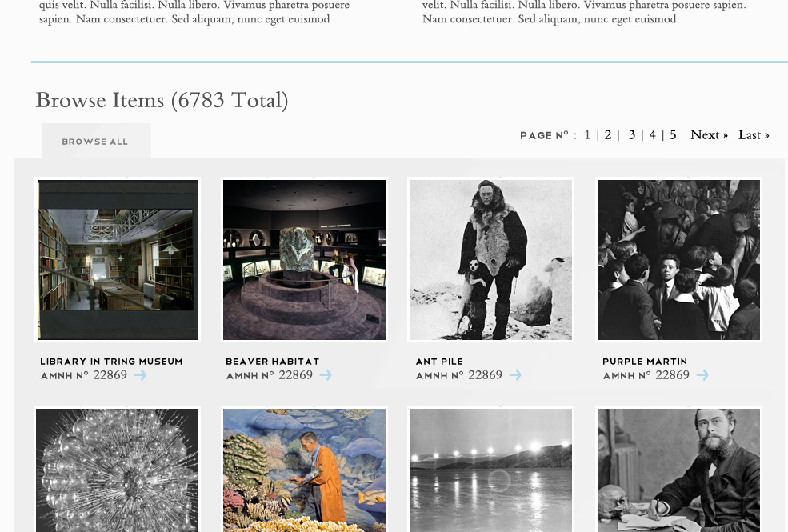The image size is (788, 532).
Task: Go to page 4
Action: pos(652,135)
